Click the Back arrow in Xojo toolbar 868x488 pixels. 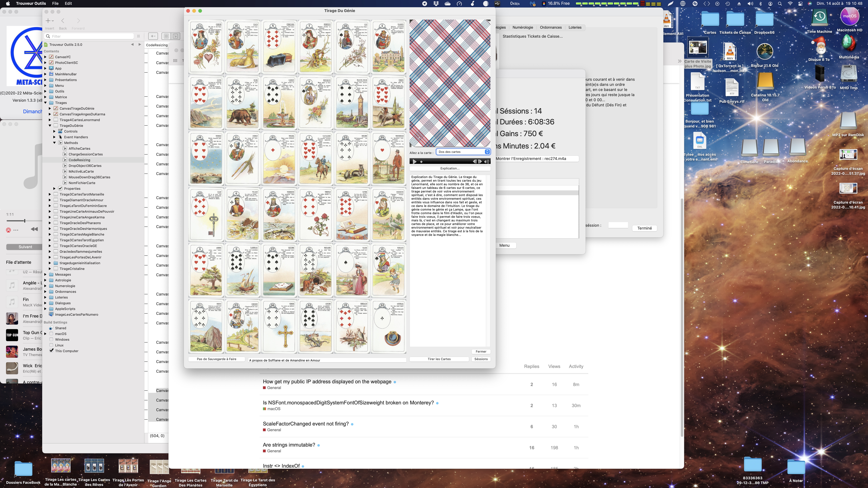pyautogui.click(x=63, y=21)
